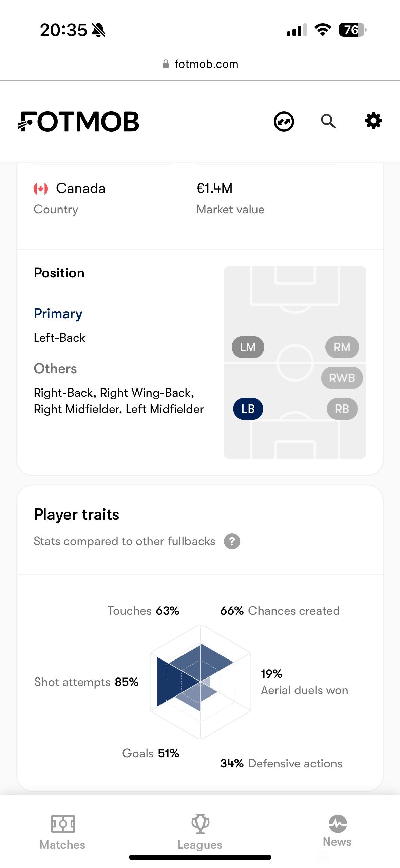Click the player traits radar chart
This screenshot has width=400, height=868.
[x=201, y=682]
